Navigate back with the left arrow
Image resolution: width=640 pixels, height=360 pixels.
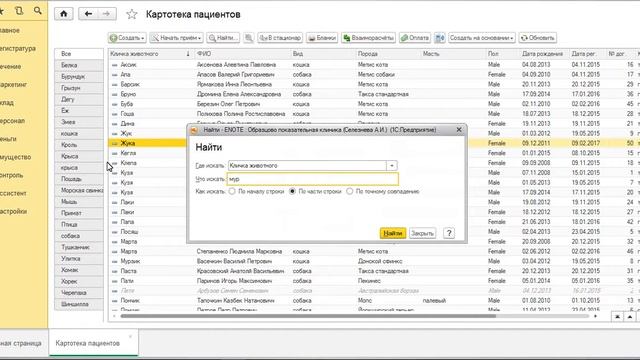click(88, 14)
